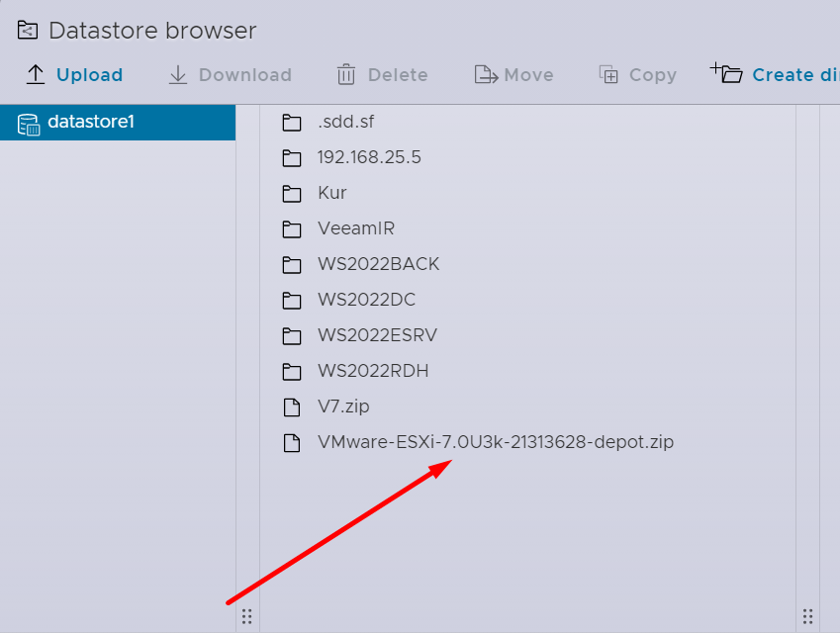Select the VeeamIR folder name
Viewport: 840px width, 633px height.
pyautogui.click(x=356, y=228)
